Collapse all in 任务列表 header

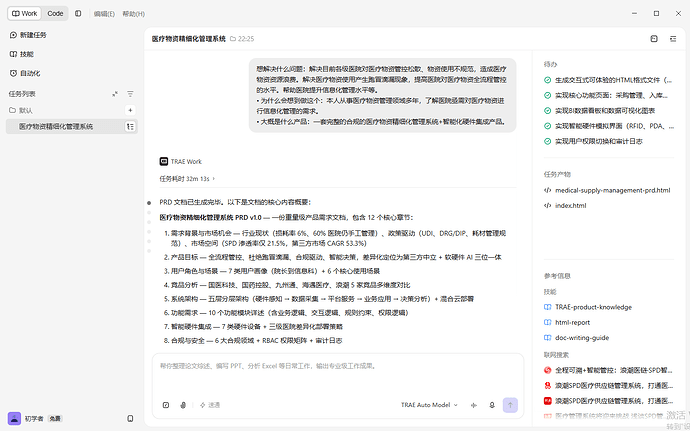(x=115, y=94)
